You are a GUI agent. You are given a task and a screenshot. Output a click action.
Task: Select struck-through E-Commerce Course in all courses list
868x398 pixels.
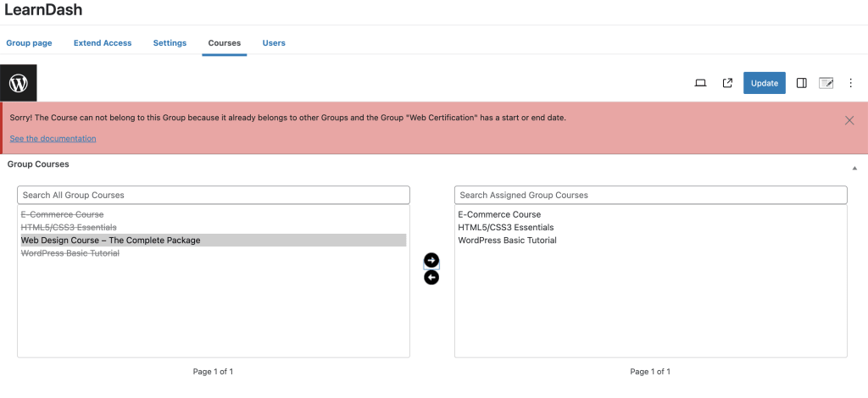click(x=62, y=214)
